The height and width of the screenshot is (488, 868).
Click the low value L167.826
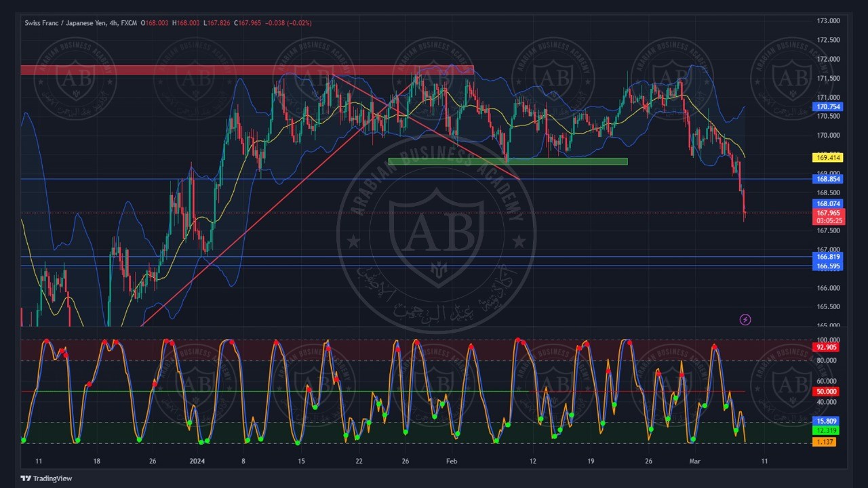tap(217, 23)
